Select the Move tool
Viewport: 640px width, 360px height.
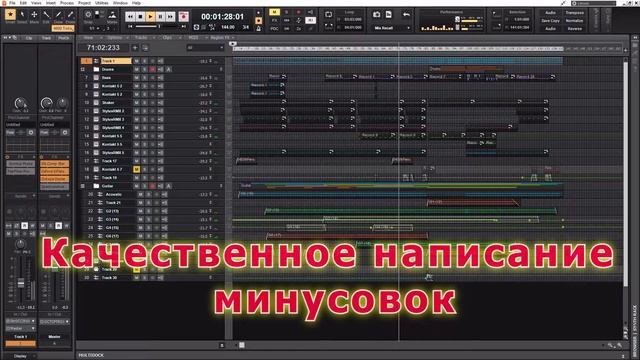point(34,15)
